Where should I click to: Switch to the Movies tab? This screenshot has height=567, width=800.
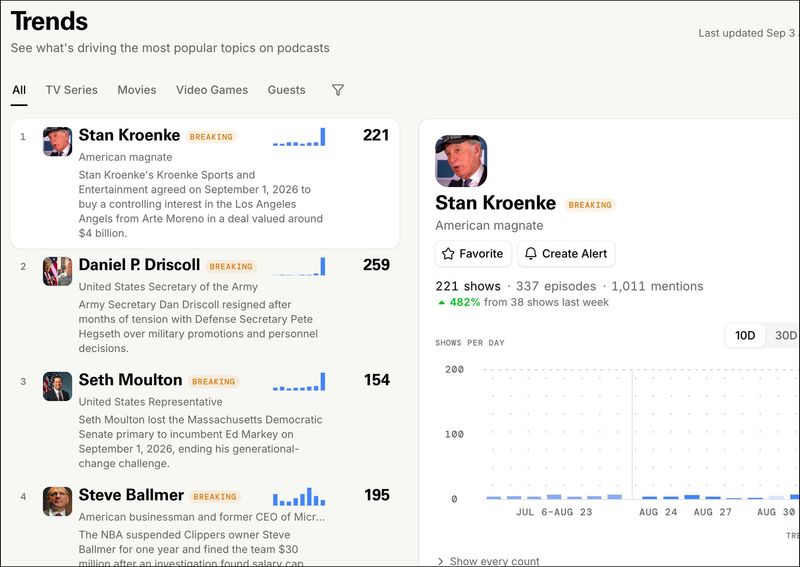pyautogui.click(x=137, y=90)
